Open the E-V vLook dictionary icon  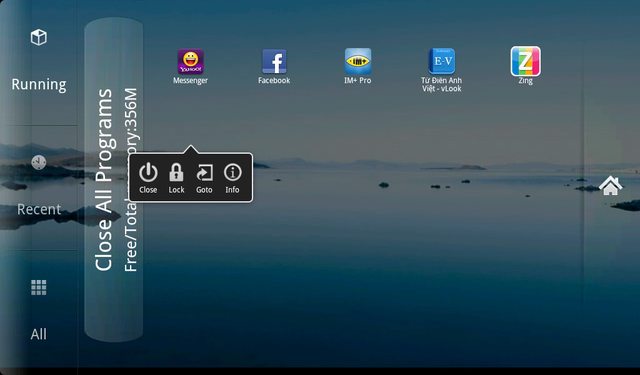(442, 61)
